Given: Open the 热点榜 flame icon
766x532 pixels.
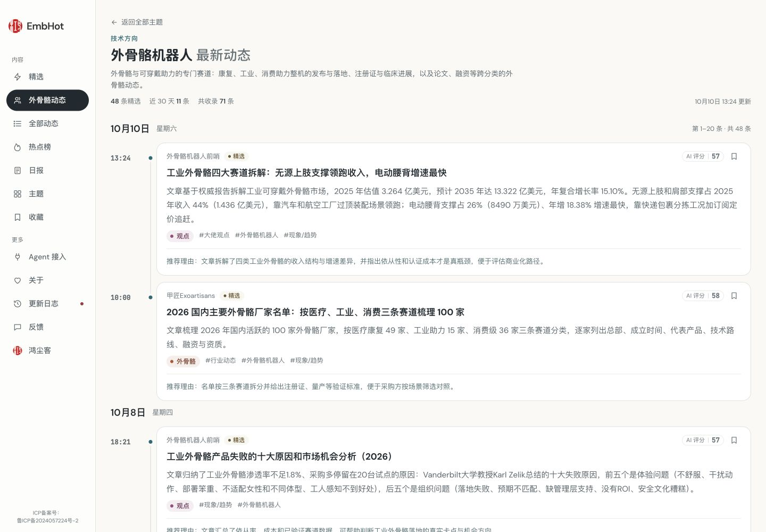Looking at the screenshot, I should coord(18,147).
